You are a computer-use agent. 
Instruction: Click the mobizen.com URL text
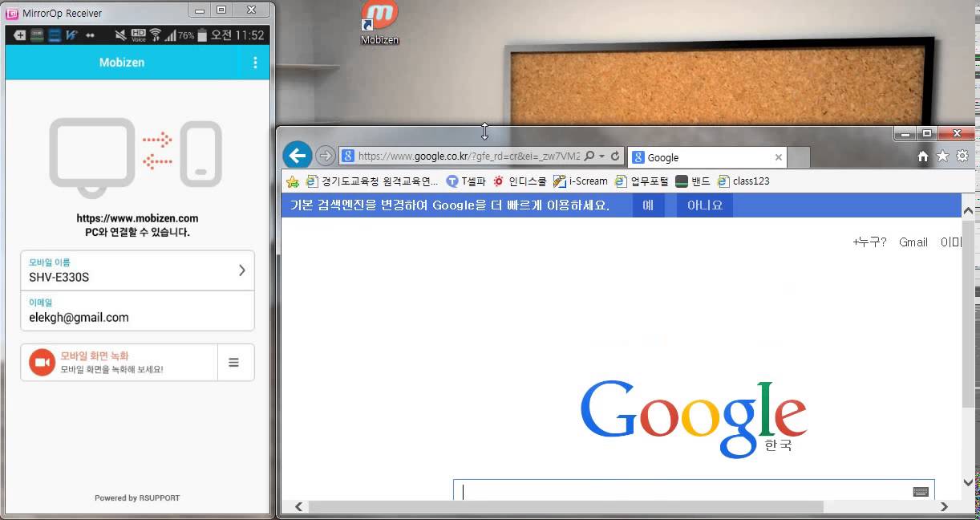(x=137, y=218)
